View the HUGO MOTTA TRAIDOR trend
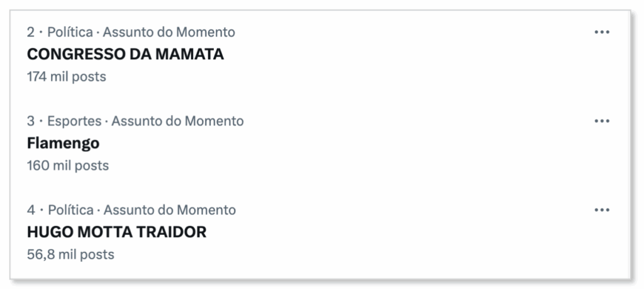The width and height of the screenshot is (644, 289). pyautogui.click(x=116, y=232)
